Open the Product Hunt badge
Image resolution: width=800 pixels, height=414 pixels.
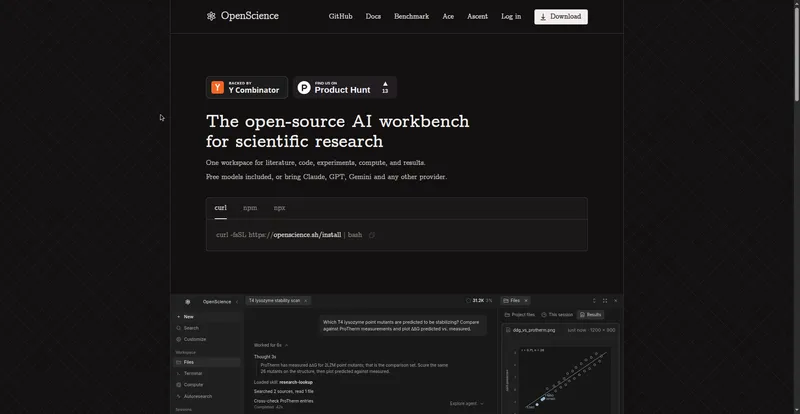pyautogui.click(x=345, y=87)
